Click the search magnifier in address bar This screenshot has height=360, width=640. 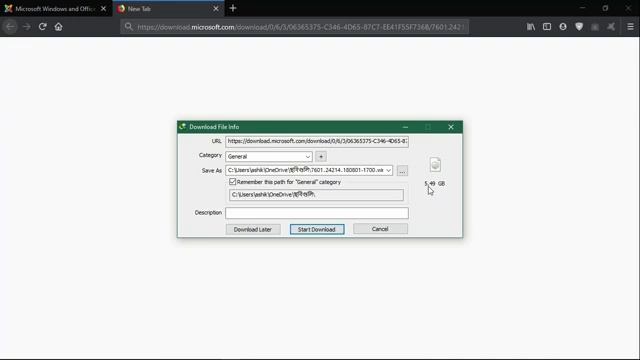[129, 27]
